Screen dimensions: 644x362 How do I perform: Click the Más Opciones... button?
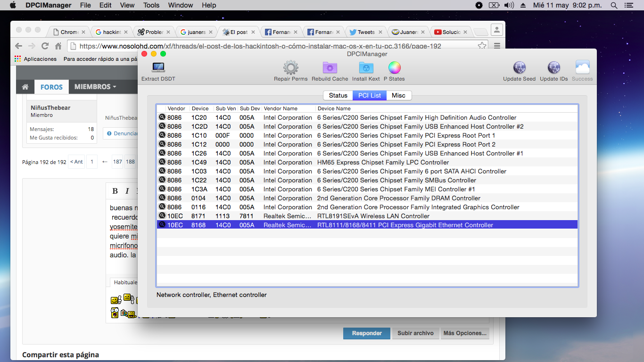(465, 333)
